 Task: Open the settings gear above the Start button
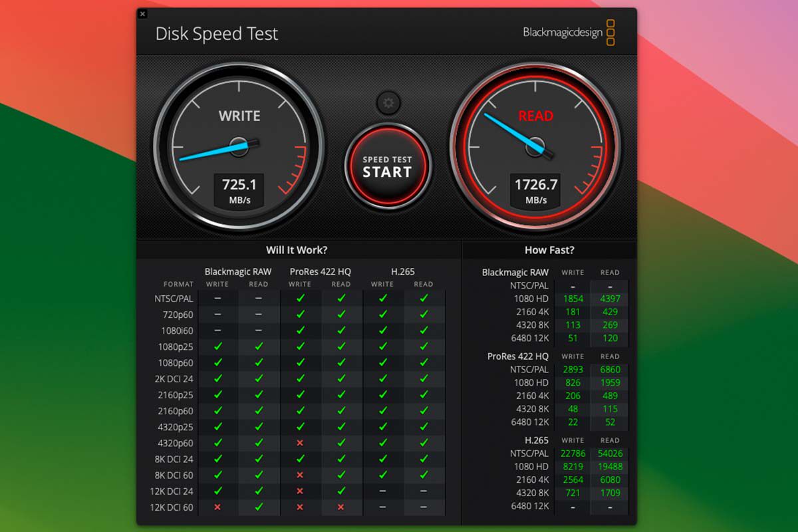(x=388, y=103)
